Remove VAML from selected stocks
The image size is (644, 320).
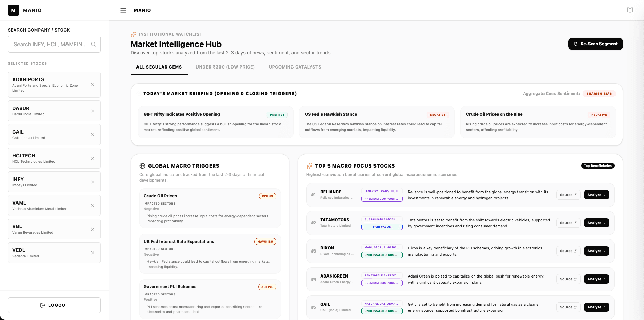click(93, 206)
